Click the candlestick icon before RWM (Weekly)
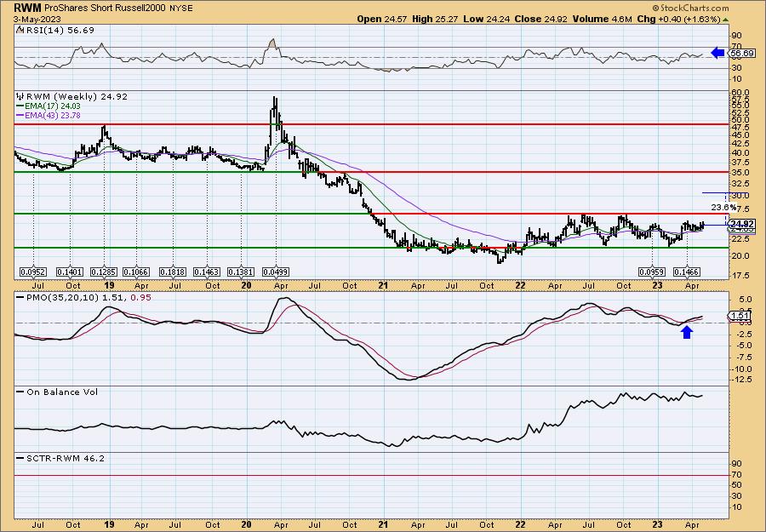766x532 pixels. click(20, 97)
